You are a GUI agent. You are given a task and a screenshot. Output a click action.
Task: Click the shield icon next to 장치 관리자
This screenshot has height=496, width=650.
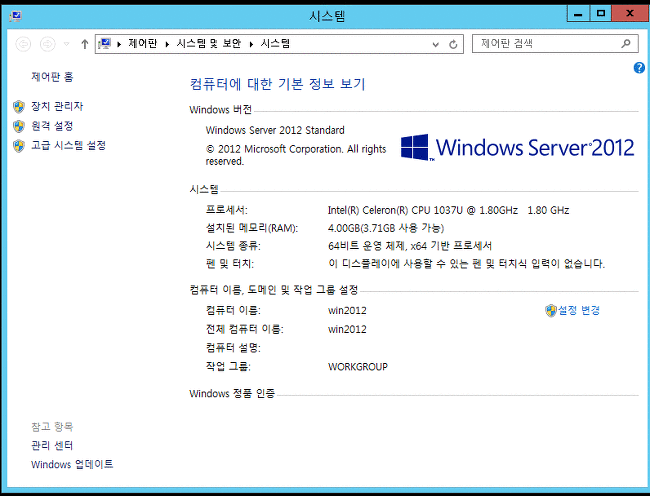[x=19, y=106]
